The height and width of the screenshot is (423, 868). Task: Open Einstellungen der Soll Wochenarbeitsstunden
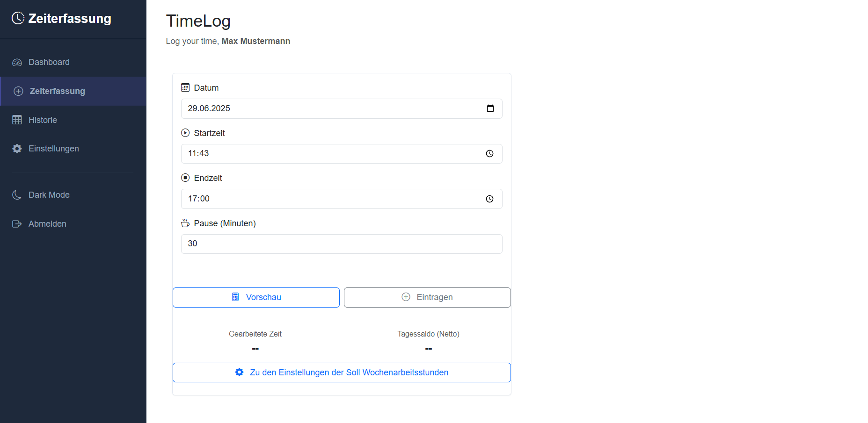[x=342, y=372]
